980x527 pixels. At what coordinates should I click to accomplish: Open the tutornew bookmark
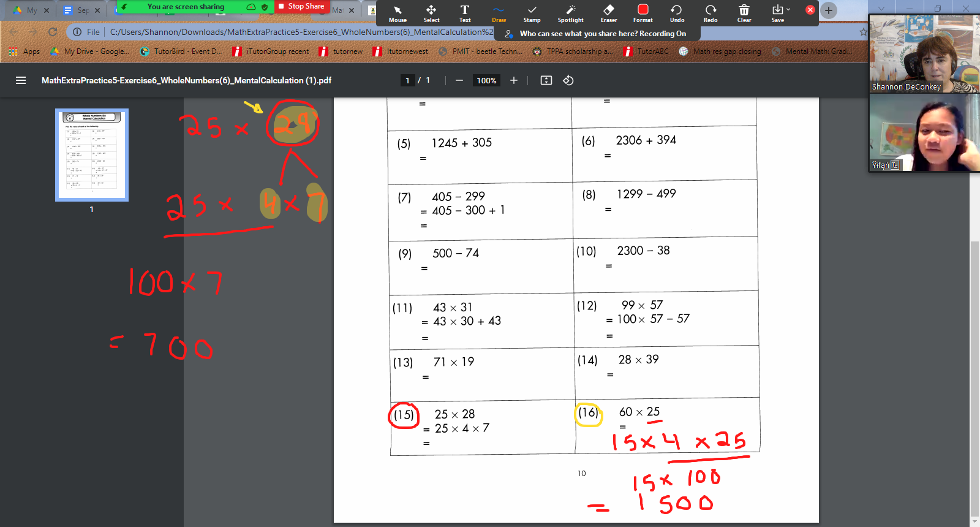341,51
